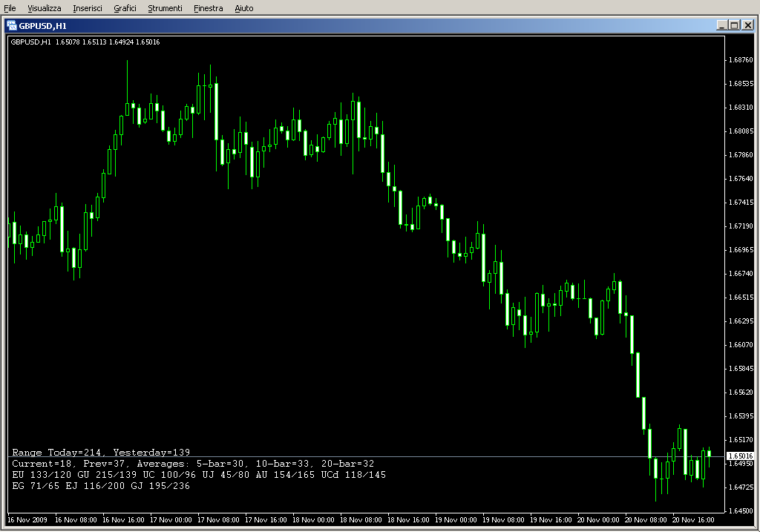Screen dimensions: 760x532
Task: Click the 1.68310 price scale label
Action: point(741,108)
